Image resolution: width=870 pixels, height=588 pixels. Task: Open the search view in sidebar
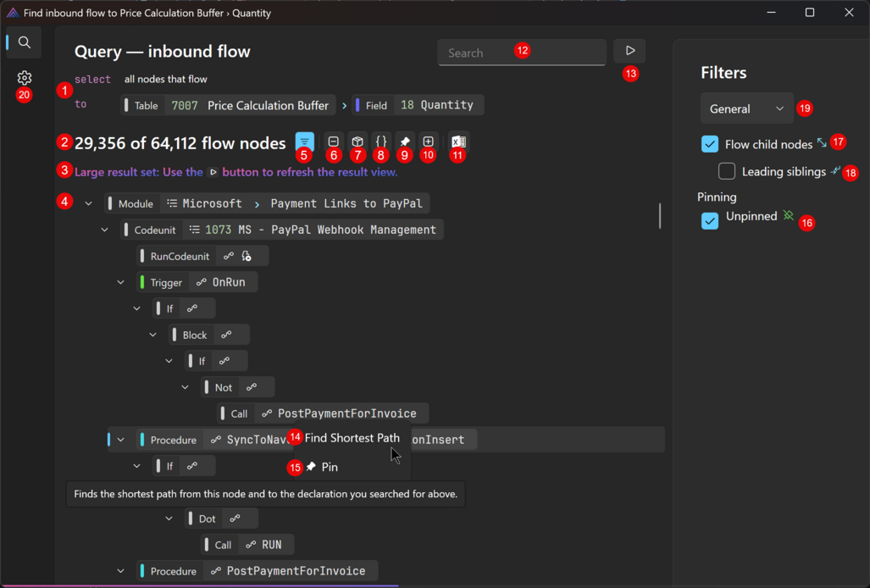(25, 42)
